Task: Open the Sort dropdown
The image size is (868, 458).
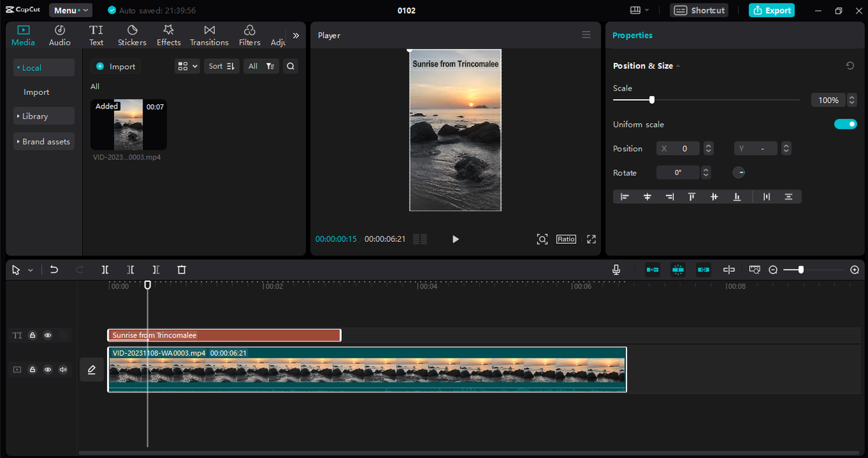Action: (221, 66)
